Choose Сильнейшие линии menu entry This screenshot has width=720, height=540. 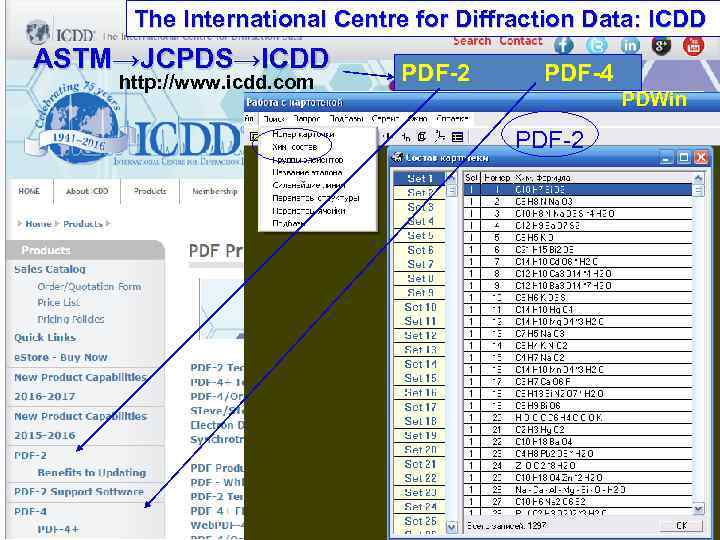(x=309, y=185)
